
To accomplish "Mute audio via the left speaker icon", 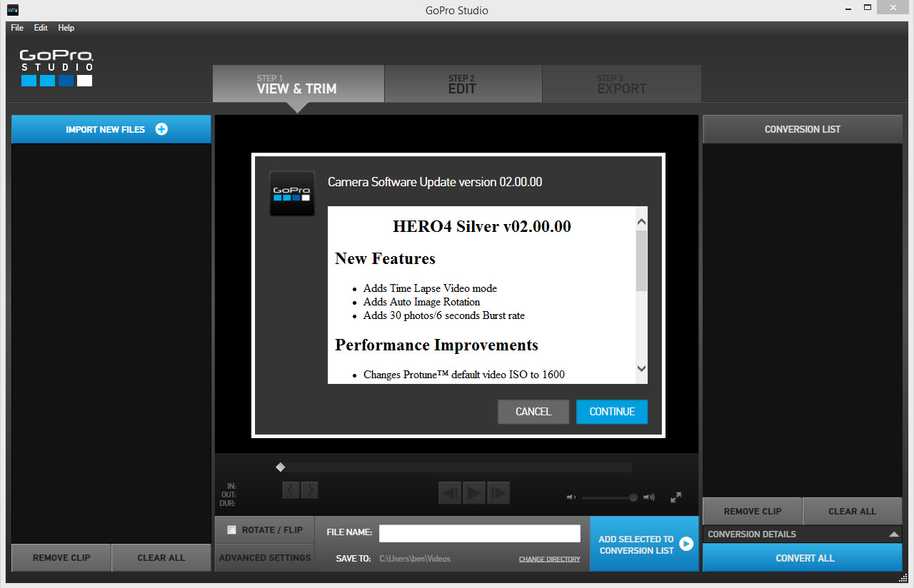I will click(569, 497).
